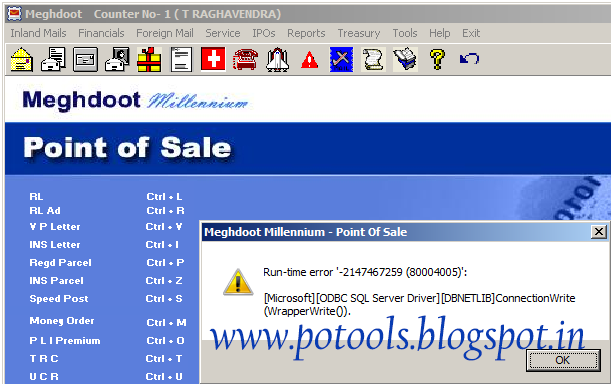
Task: Open the Inland Mails menu
Action: click(38, 33)
